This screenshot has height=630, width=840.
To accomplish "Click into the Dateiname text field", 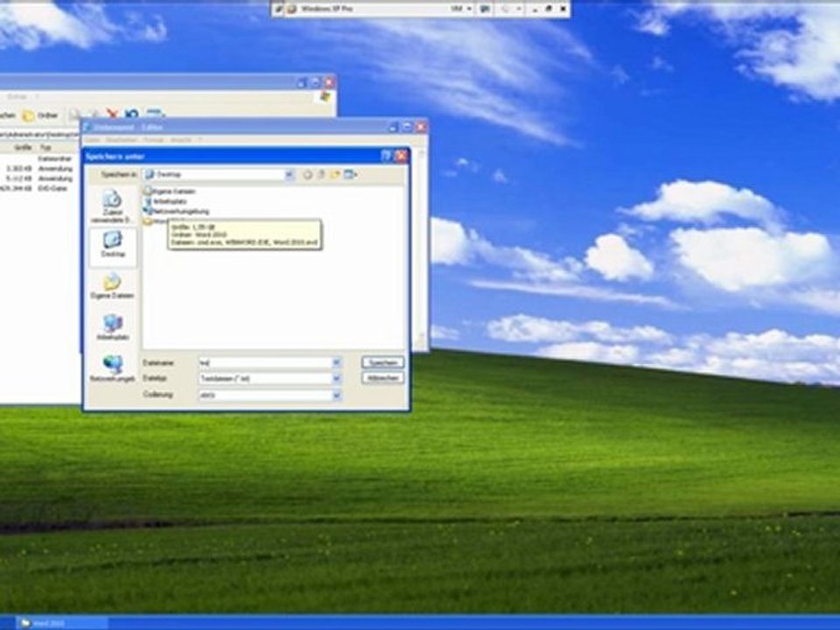I will pyautogui.click(x=265, y=362).
